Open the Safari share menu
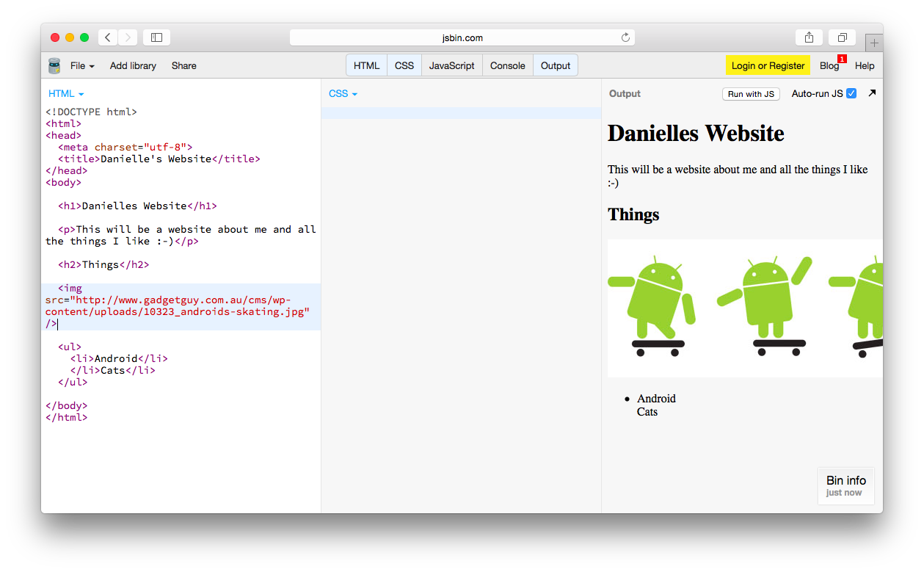Viewport: 924px width, 572px height. pyautogui.click(x=809, y=37)
